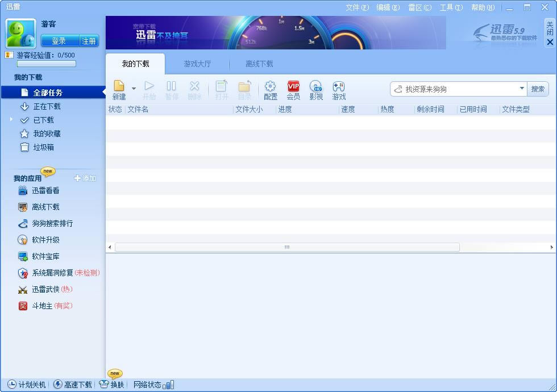
Task: Click the scrollbar left arrow
Action: pos(110,247)
